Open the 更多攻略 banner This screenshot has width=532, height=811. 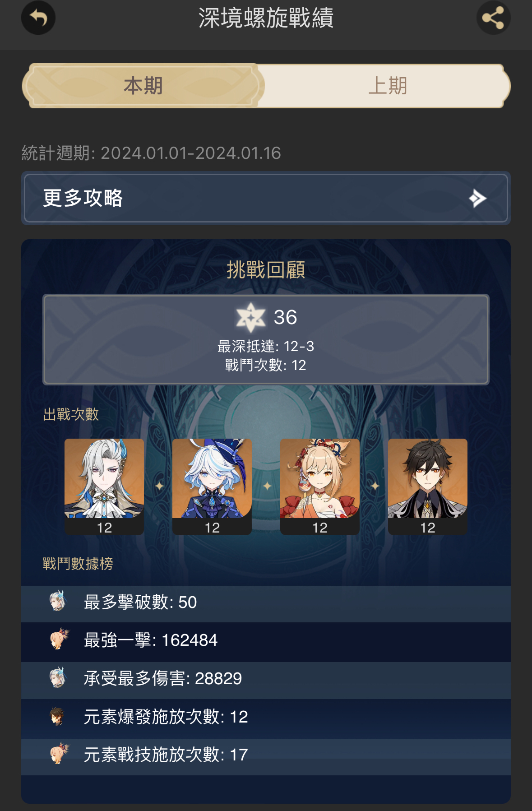tap(266, 198)
